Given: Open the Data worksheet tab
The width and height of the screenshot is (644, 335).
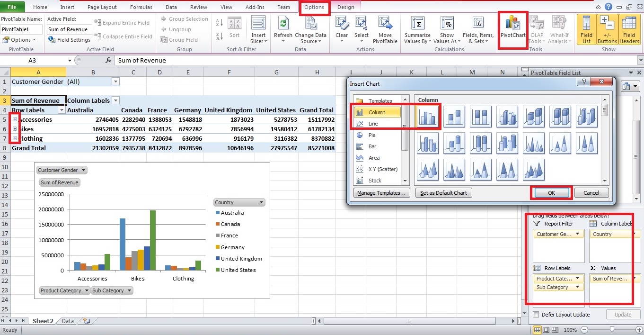Looking at the screenshot, I should tap(67, 321).
